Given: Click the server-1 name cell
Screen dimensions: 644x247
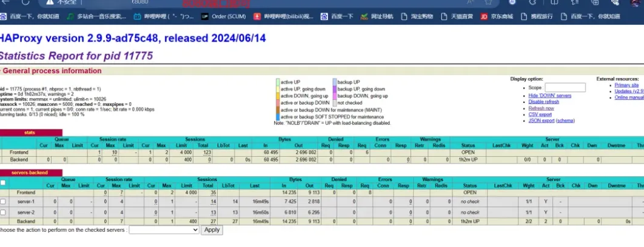Looking at the screenshot, I should coord(26,202).
